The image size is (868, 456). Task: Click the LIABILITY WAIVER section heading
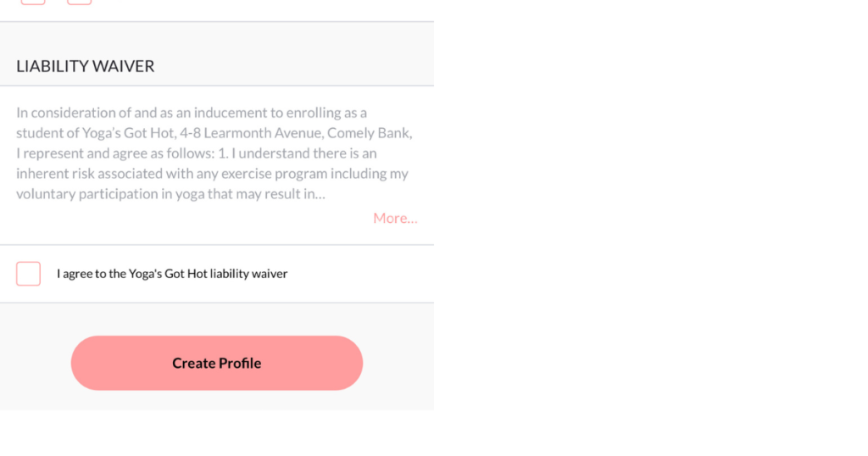pos(86,66)
